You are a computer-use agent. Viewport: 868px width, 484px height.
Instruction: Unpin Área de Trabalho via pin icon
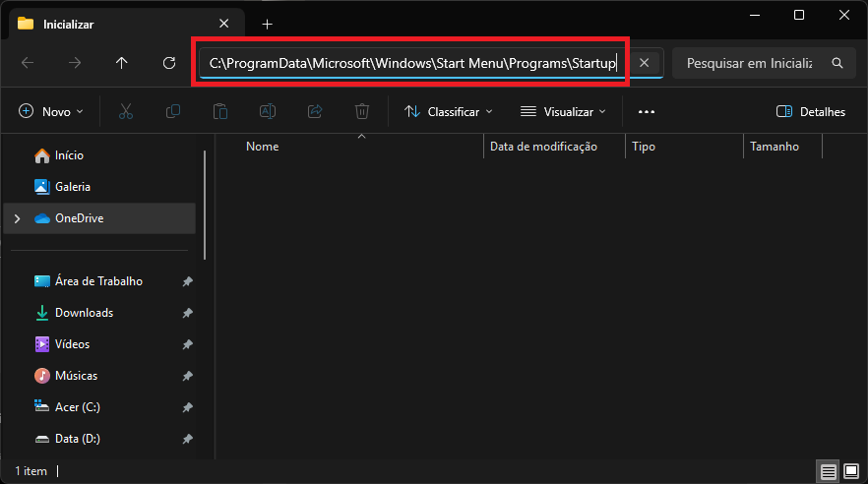(188, 281)
